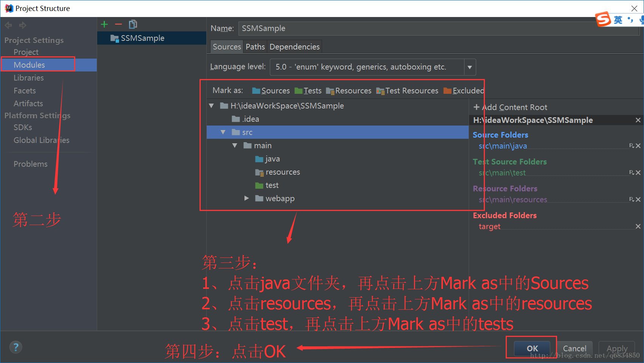Viewport: 644px width, 363px height.
Task: Mark as Test Resources button
Action: [407, 91]
